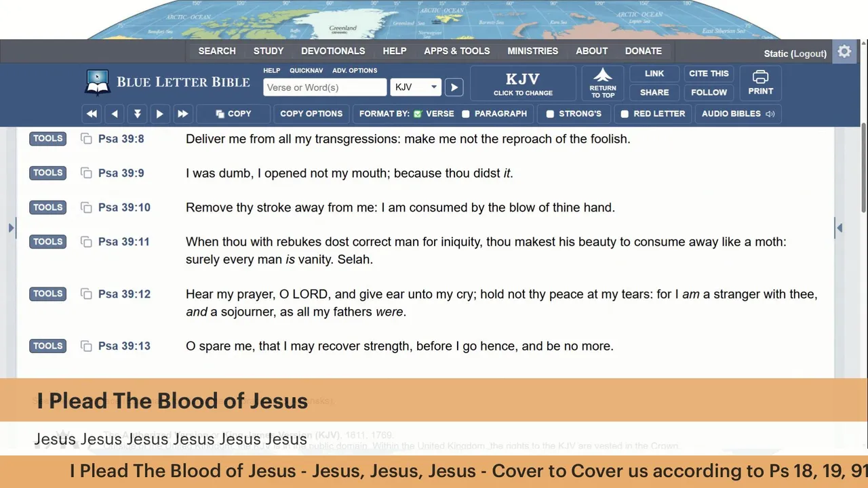Click the Adv. Options link
This screenshot has width=868, height=488.
pos(355,70)
